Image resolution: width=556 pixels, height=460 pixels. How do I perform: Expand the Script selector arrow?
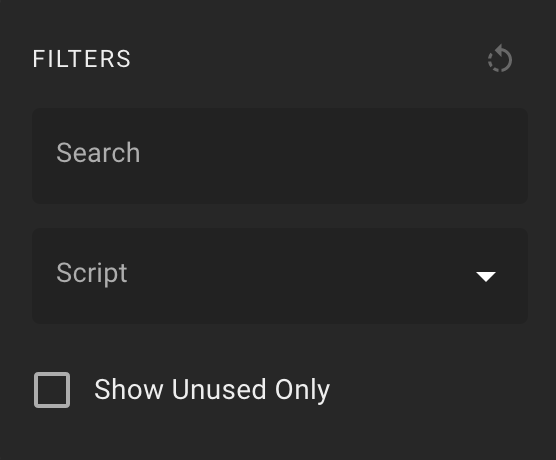point(486,276)
